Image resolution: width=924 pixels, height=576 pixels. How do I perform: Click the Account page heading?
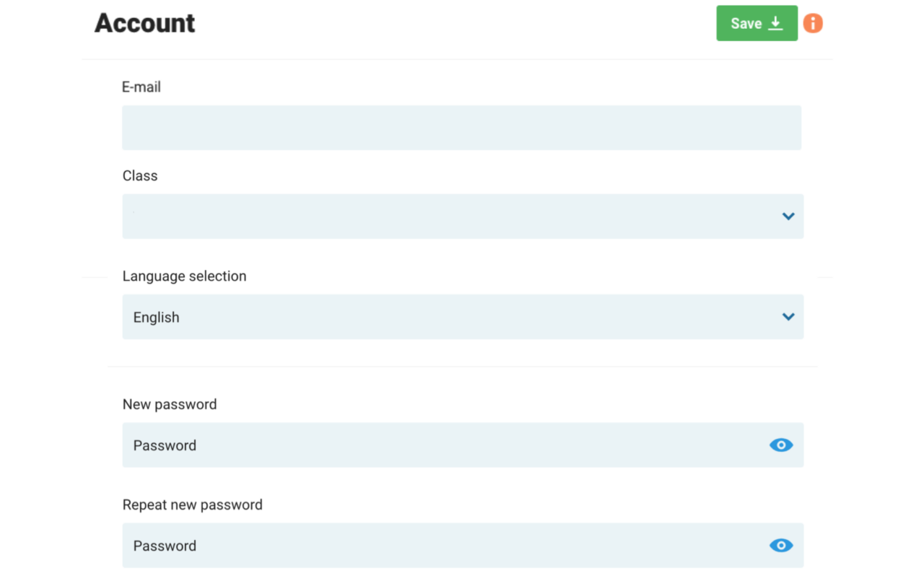(x=144, y=23)
